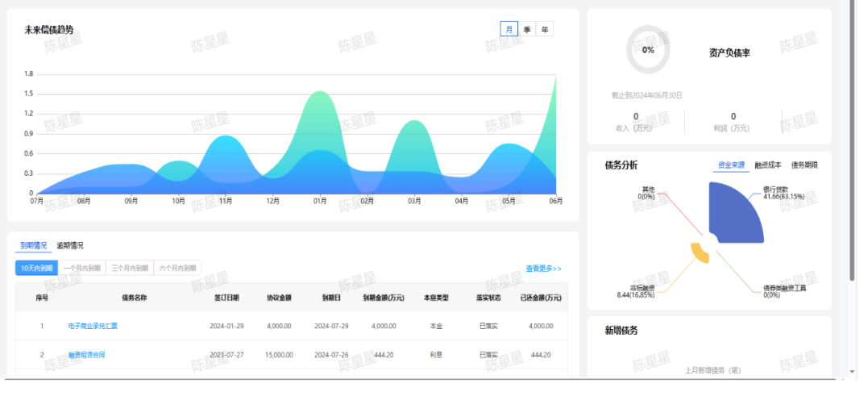
Task: Click the scroll-down arrow on the right scrollbar
Action: pos(853,372)
